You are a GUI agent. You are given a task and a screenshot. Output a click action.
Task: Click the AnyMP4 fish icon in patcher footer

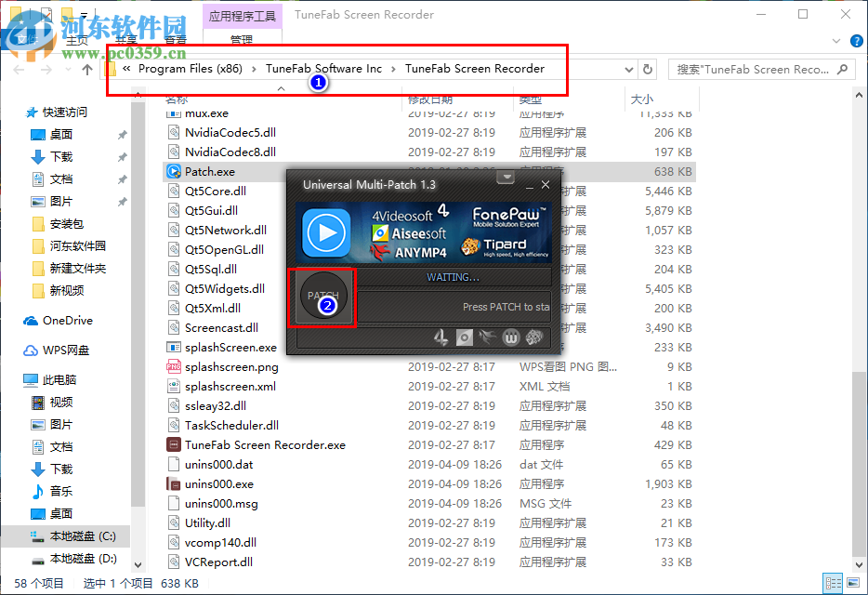[487, 337]
